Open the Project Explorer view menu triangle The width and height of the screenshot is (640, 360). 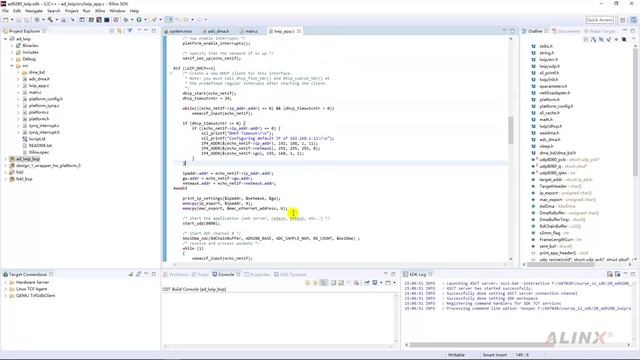coord(130,31)
